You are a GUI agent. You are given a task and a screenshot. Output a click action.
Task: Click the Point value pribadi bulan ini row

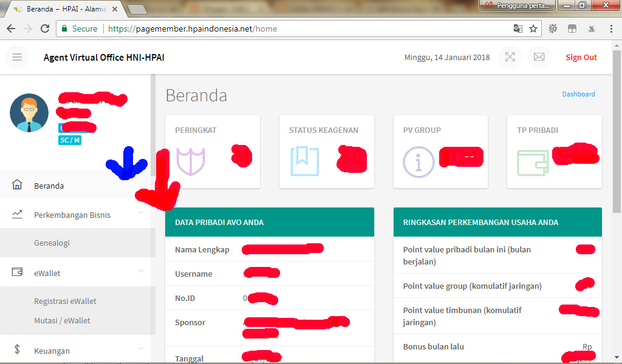497,255
